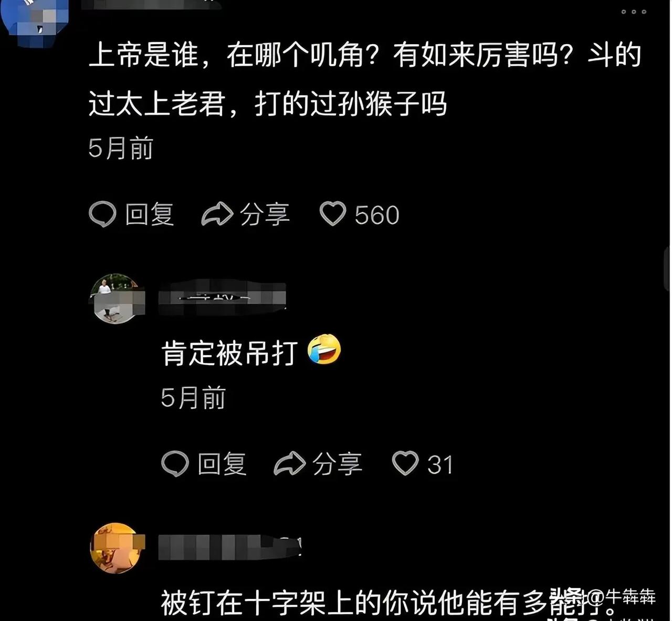Tap the laughing-crying emoji in reply
The image size is (672, 621).
324,349
